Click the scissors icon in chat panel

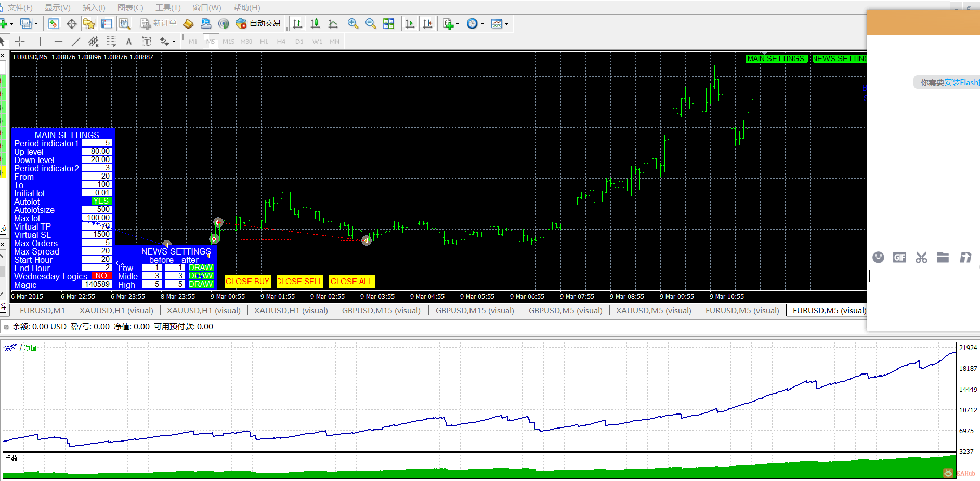click(x=921, y=258)
